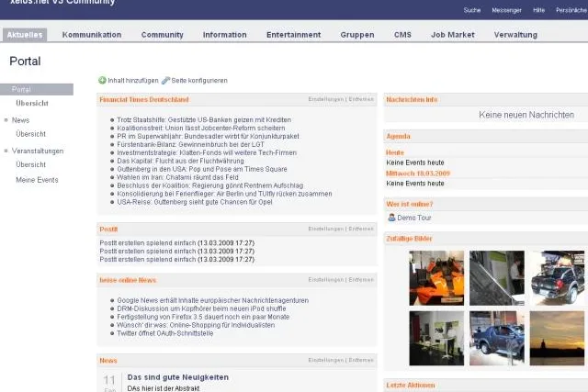
Task: Open Guttenberg in den USA headline
Action: (202, 169)
